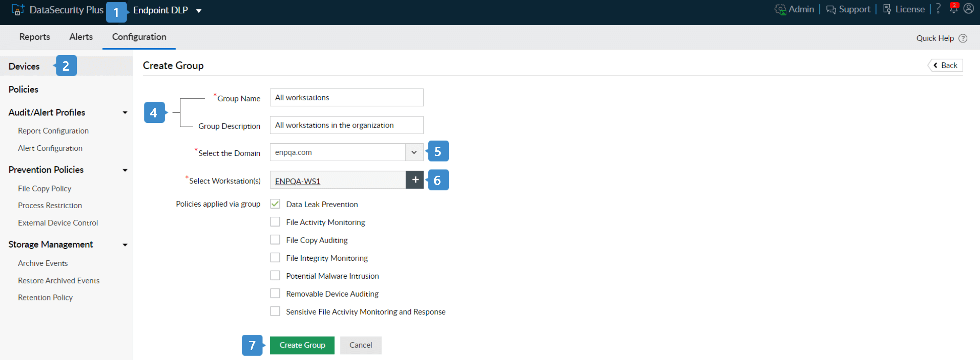Click the Quick Help question icon
The width and height of the screenshot is (980, 360).
click(963, 38)
